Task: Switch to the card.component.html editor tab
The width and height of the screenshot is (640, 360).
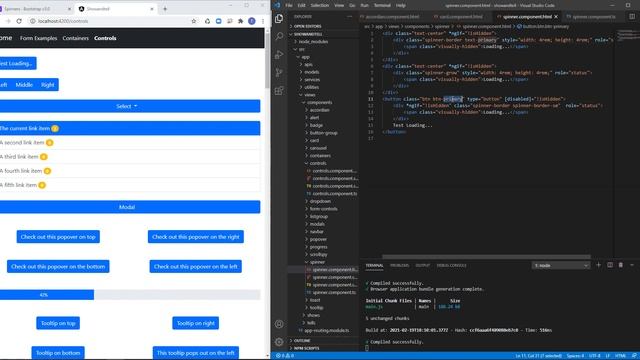Action: [x=460, y=17]
